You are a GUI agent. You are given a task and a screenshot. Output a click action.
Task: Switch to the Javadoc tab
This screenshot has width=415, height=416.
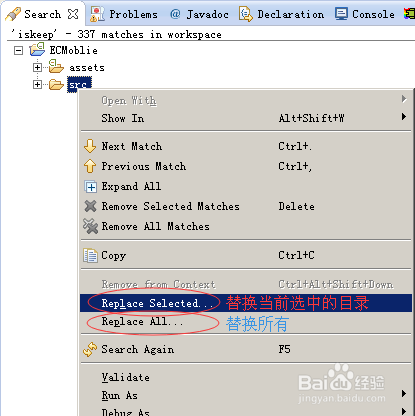coord(199,14)
